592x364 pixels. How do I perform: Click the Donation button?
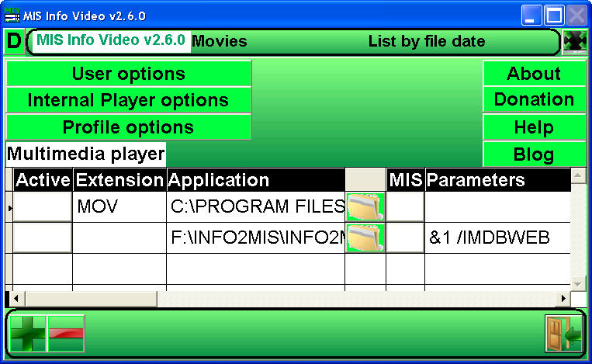[x=535, y=99]
